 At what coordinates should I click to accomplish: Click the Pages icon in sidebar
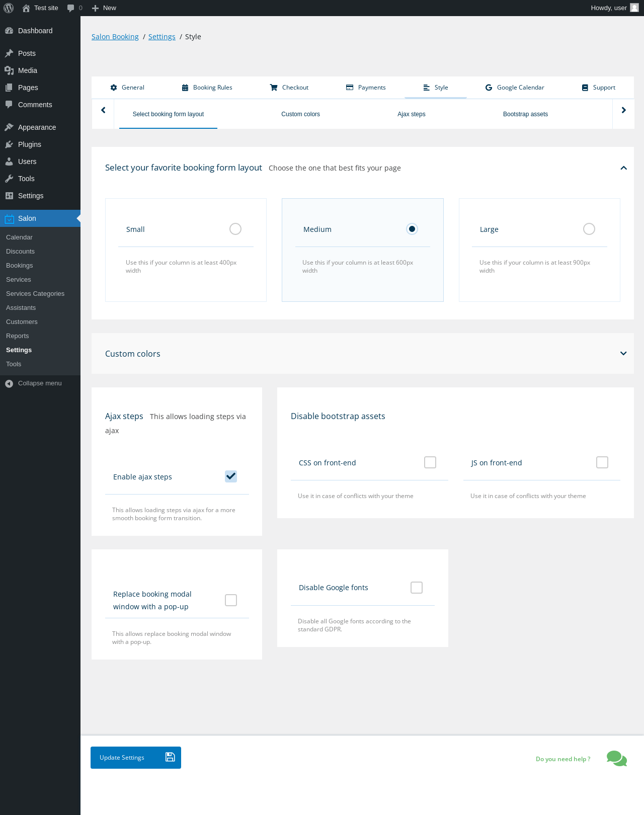(x=9, y=88)
